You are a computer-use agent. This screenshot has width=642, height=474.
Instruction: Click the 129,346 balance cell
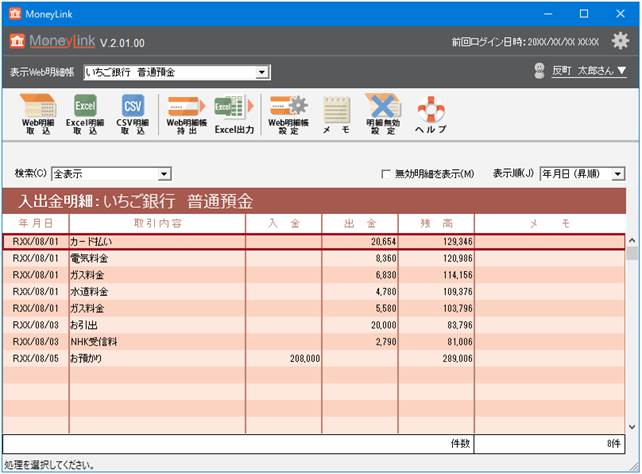tap(457, 242)
